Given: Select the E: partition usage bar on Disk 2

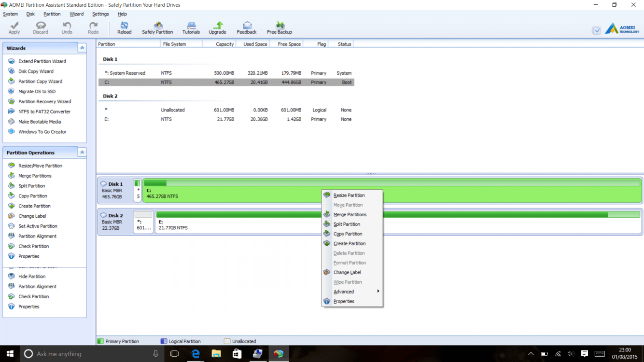Looking at the screenshot, I should (x=398, y=214).
